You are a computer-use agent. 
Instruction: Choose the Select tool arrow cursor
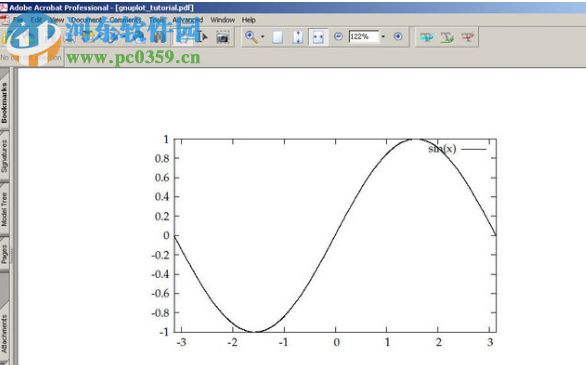coord(204,37)
